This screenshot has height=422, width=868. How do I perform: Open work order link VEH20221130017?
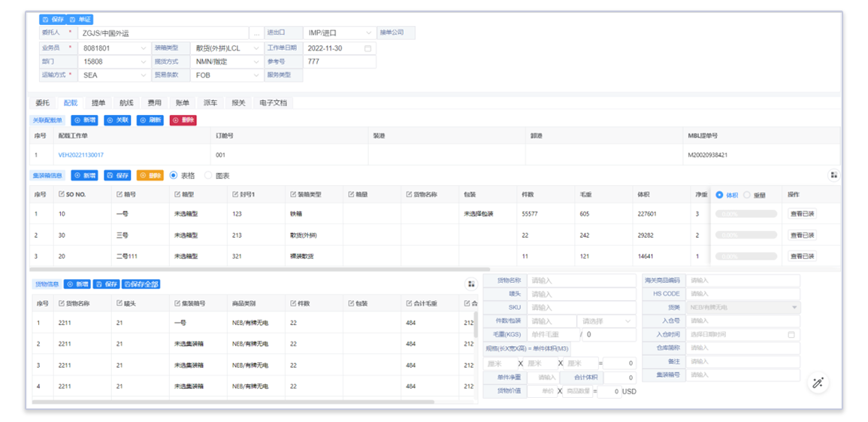[81, 155]
